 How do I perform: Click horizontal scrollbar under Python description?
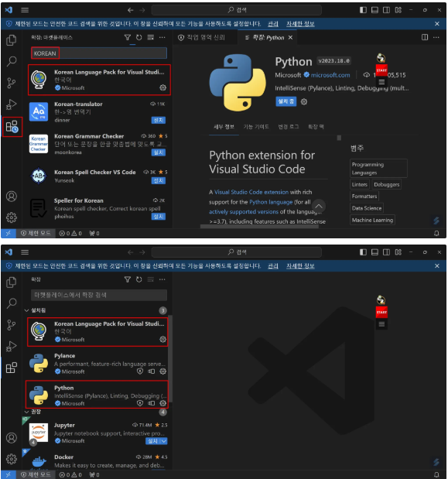[259, 227]
